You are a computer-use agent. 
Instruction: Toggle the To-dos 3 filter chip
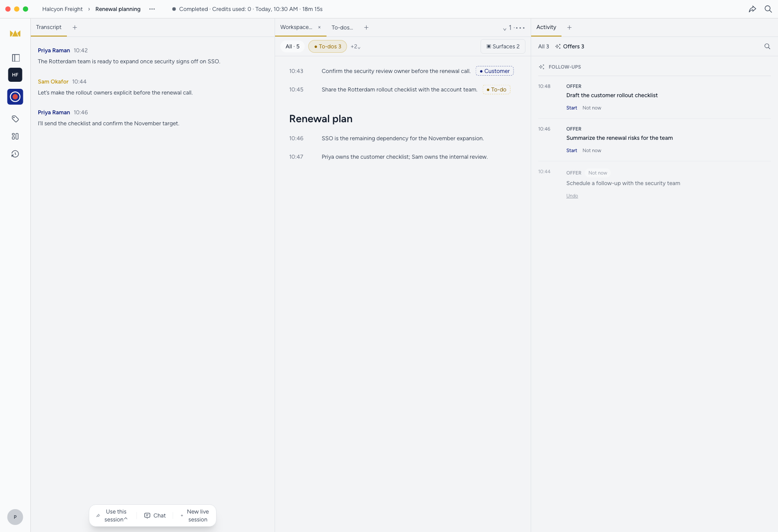(328, 46)
